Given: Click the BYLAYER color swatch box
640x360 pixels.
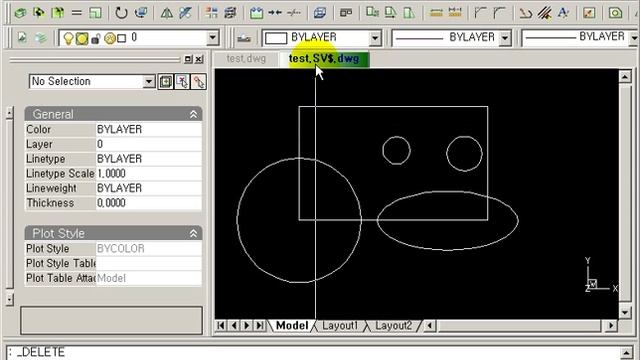Looking at the screenshot, I should 276,38.
